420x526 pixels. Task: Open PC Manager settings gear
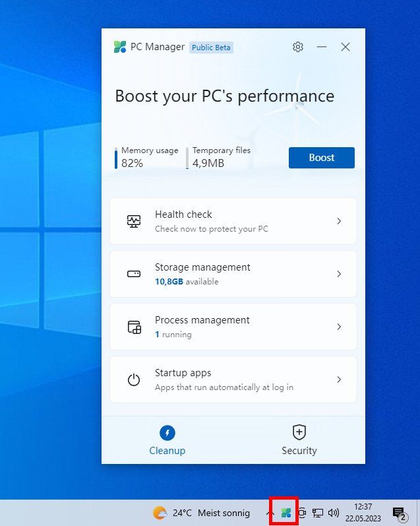[297, 47]
